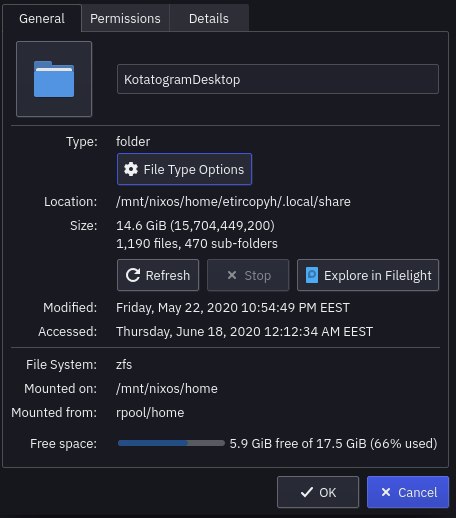456x518 pixels.
Task: Click the file system value zfs
Action: [x=124, y=365]
